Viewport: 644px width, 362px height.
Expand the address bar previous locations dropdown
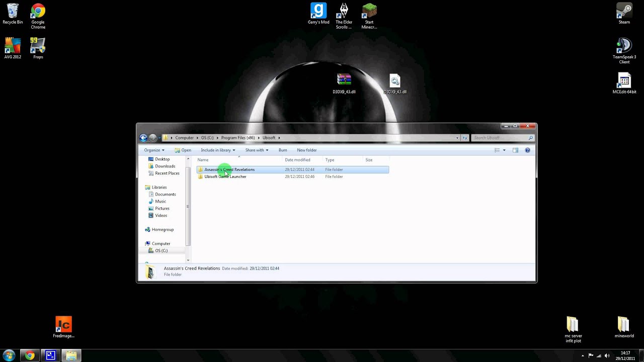pyautogui.click(x=457, y=138)
